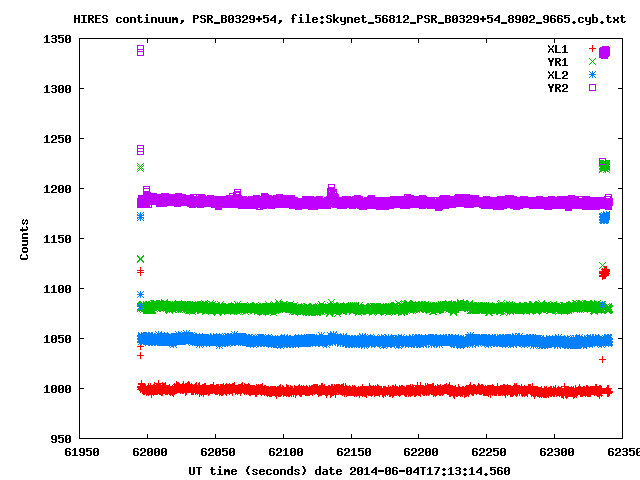Click x-axis tick label 62150
Image resolution: width=640 pixels, height=480 pixels.
coord(353,452)
